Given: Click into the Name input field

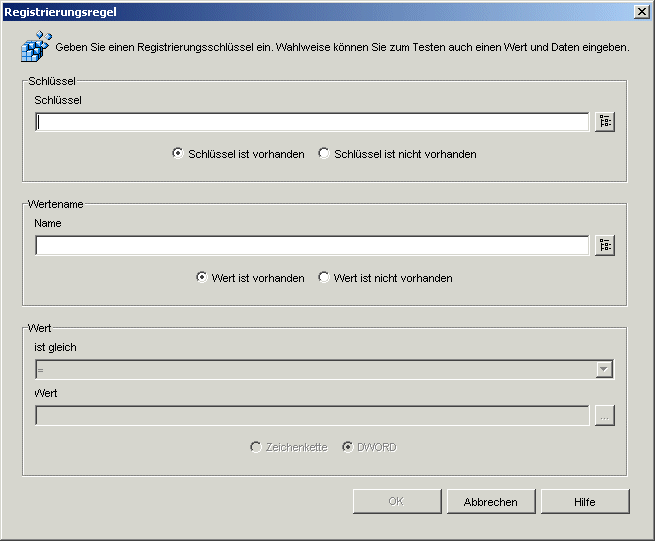Looking at the screenshot, I should (312, 246).
